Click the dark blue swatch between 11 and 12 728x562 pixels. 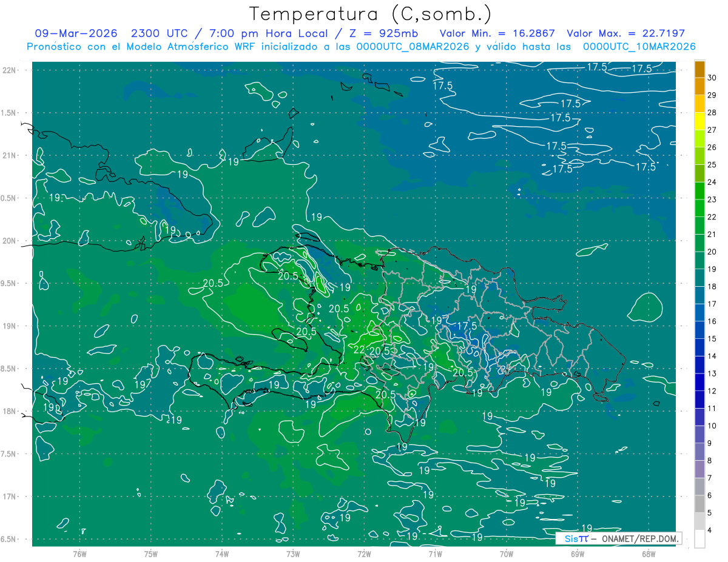tap(699, 400)
